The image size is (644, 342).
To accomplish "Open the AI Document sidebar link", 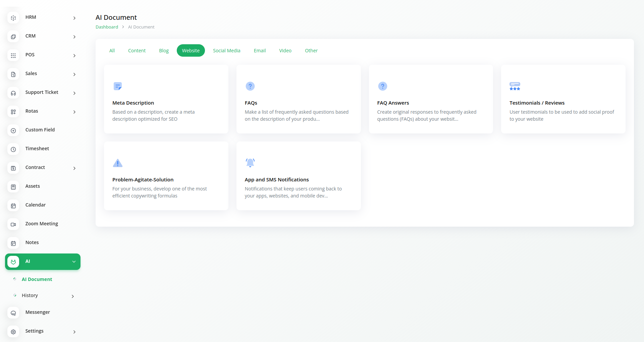I will (x=37, y=279).
